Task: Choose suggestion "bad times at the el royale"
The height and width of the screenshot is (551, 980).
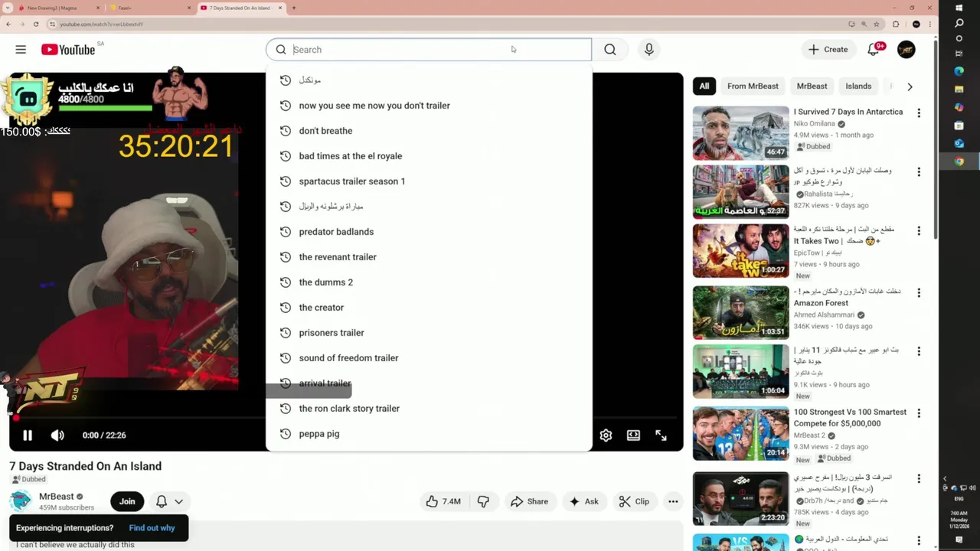Action: [429, 156]
